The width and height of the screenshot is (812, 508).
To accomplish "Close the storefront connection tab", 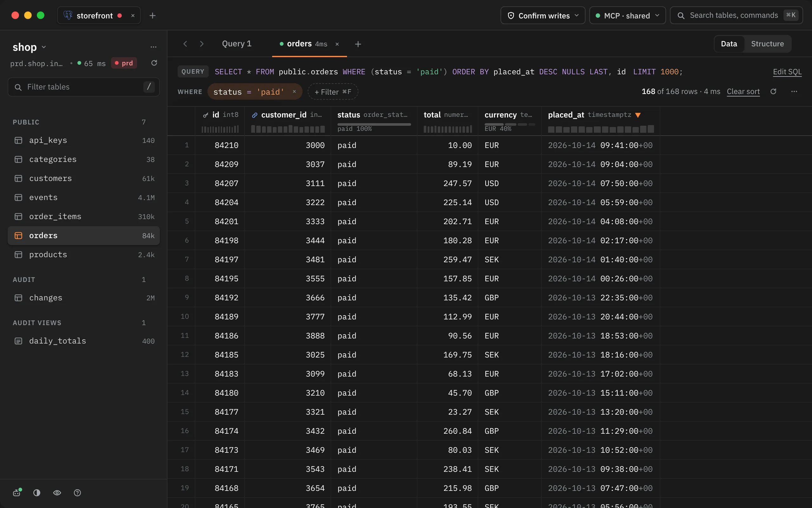I will click(133, 16).
